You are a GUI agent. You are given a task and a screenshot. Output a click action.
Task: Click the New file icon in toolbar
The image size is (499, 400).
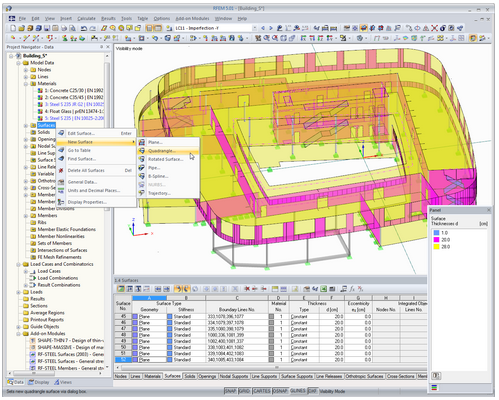coord(13,28)
